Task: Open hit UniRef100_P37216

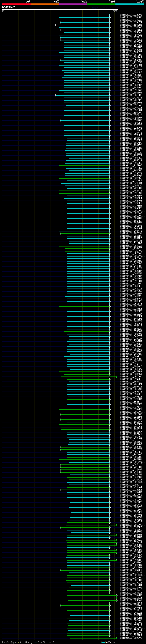Action: click(131, 40)
